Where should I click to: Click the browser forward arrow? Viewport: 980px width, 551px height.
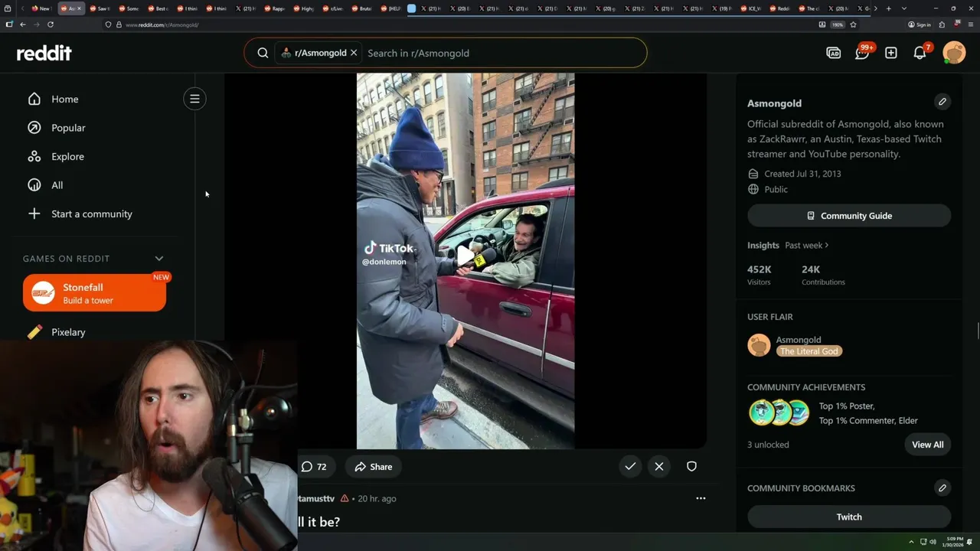coord(36,24)
